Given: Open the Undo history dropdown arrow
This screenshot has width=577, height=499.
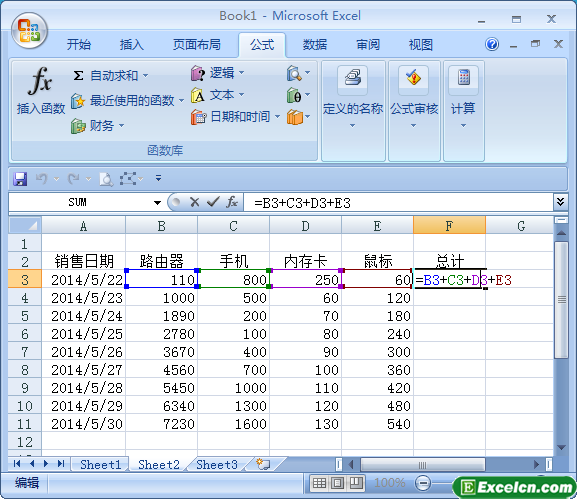Looking at the screenshot, I should click(x=56, y=179).
